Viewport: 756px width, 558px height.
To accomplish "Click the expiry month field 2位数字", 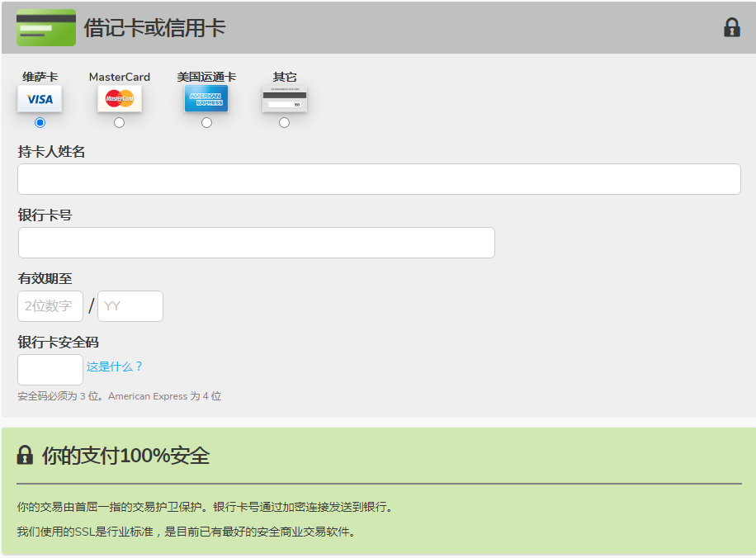I will (x=50, y=306).
